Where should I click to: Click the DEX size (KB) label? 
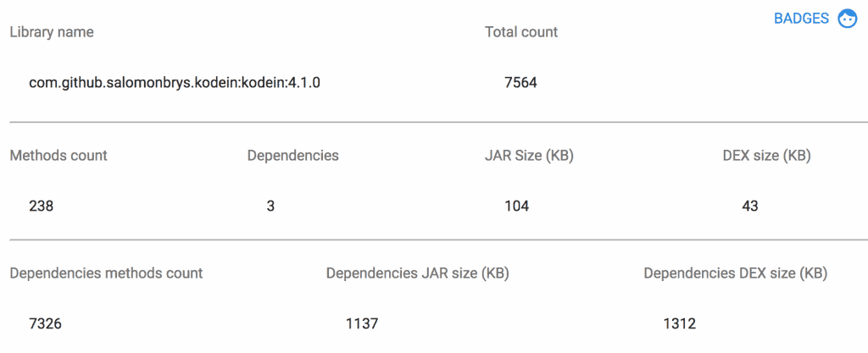766,156
